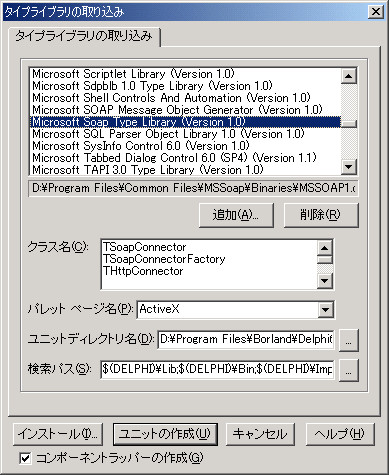The width and height of the screenshot is (389, 475).
Task: Click library list scroll down arrow
Action: (349, 166)
